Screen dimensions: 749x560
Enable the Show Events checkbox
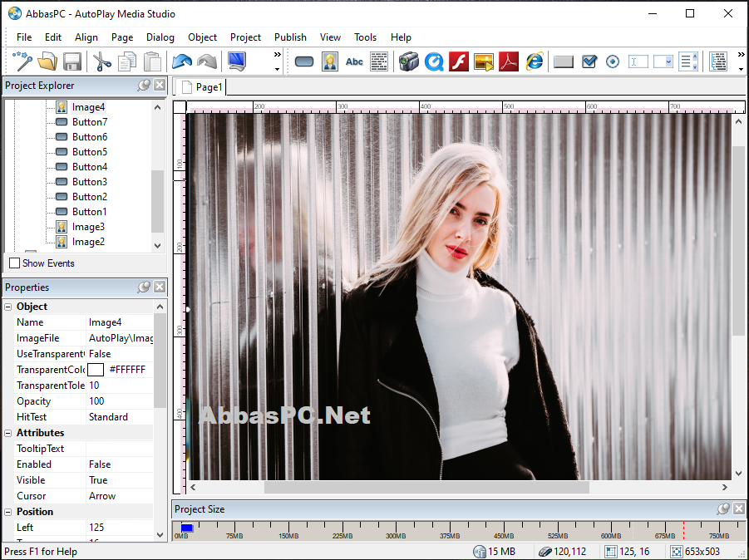tap(15, 263)
